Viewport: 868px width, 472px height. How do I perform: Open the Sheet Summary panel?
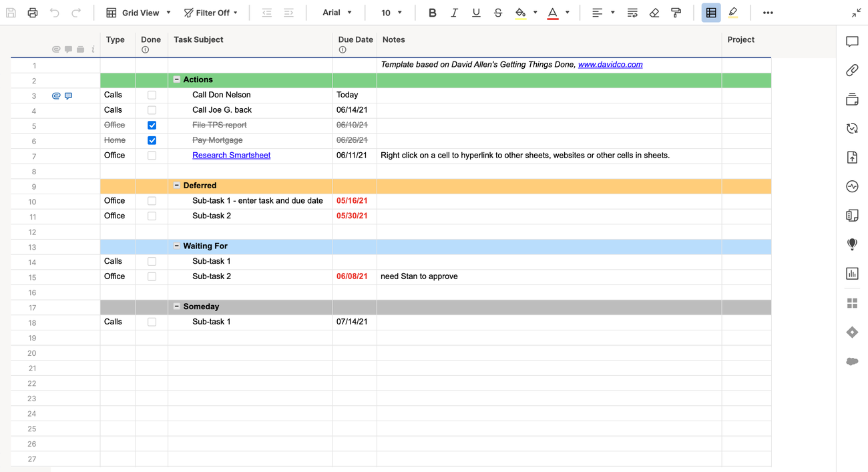point(852,215)
